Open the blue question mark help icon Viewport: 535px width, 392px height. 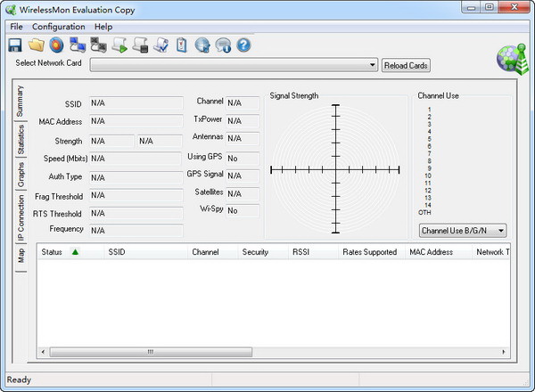pyautogui.click(x=243, y=45)
